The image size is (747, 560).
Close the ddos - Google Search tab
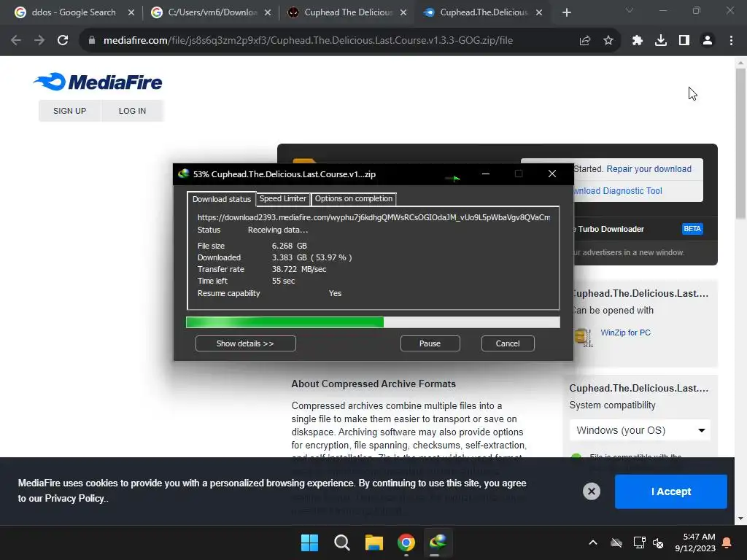[131, 12]
